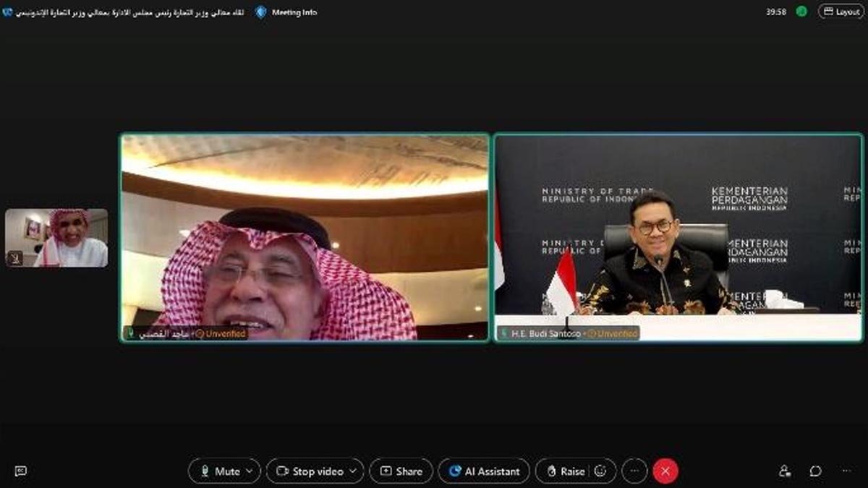Open emoji reactions smiley
Viewport: 868px width, 488px height.
tap(600, 471)
